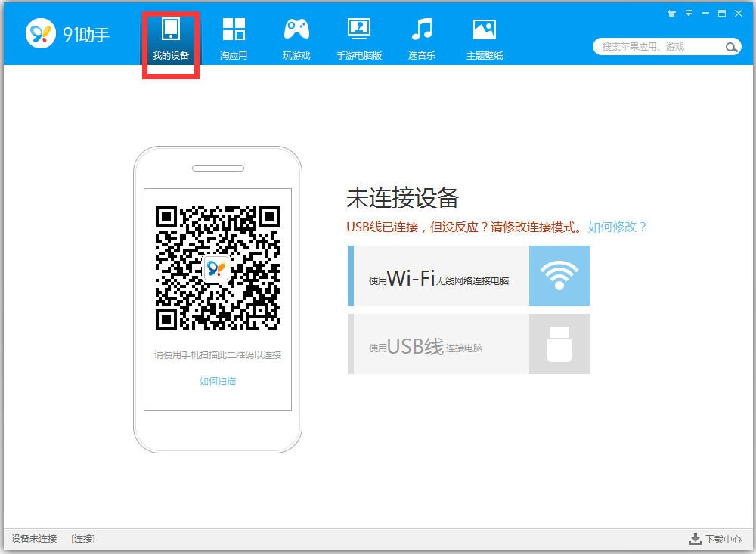The height and width of the screenshot is (554, 756).
Task: Click the QR code image
Action: tap(218, 268)
